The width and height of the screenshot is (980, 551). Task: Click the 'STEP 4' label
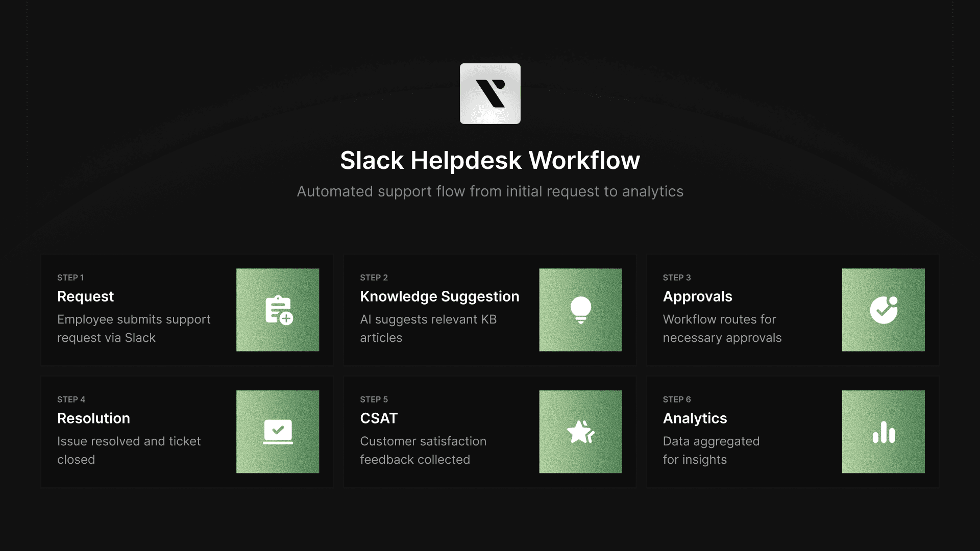pyautogui.click(x=71, y=399)
